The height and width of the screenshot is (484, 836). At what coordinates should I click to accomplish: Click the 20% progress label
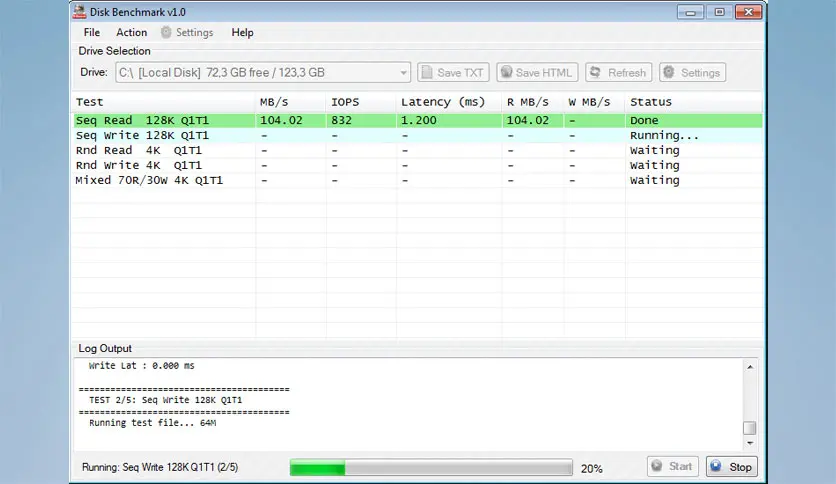point(592,468)
